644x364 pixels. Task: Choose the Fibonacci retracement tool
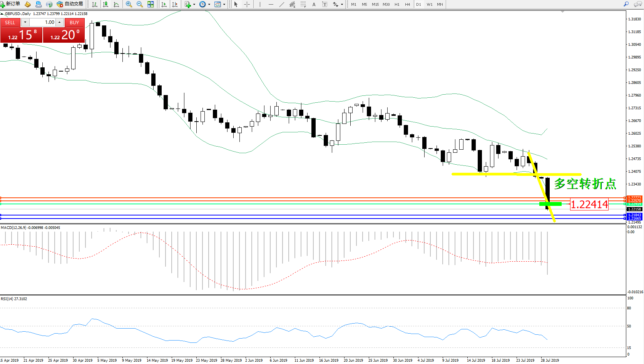(303, 4)
